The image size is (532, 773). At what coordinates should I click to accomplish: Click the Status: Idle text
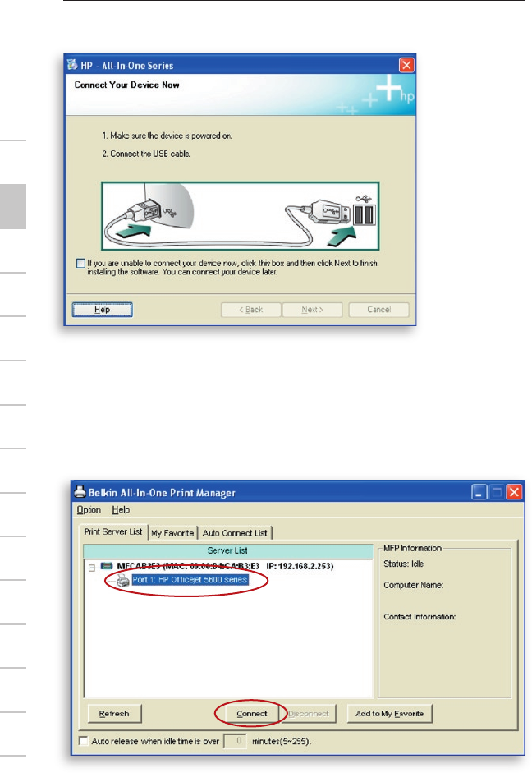tap(403, 564)
